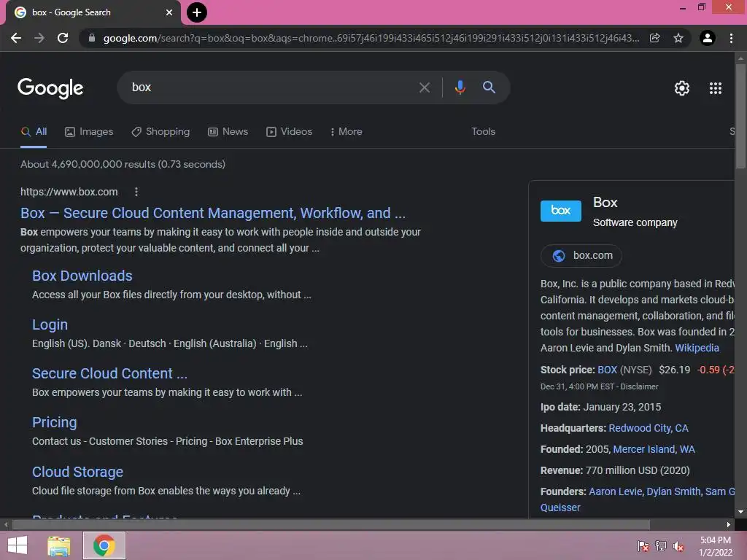View site info via the padlock icon

pyautogui.click(x=92, y=38)
